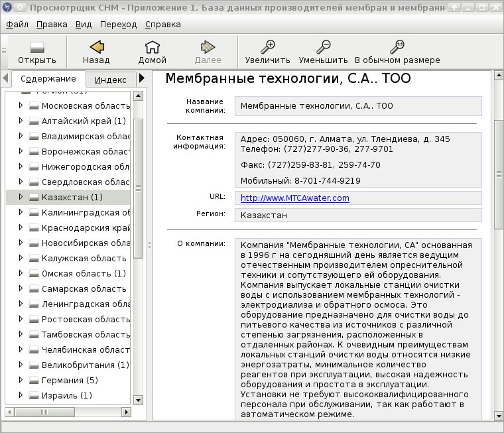Click the company name field text

316,106
